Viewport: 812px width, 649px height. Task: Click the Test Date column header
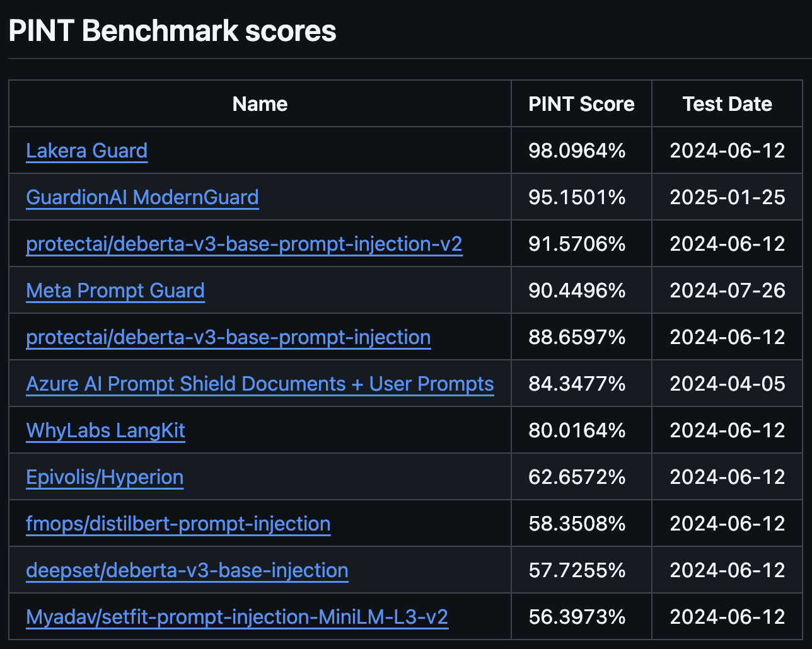(727, 104)
